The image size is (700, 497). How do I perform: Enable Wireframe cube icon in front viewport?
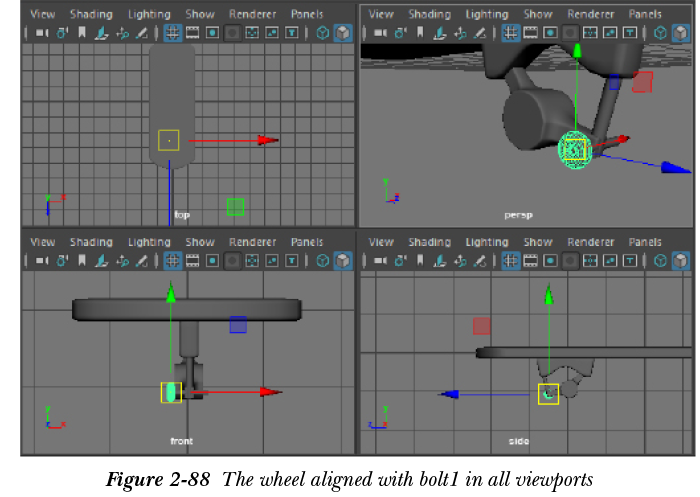pos(322,260)
